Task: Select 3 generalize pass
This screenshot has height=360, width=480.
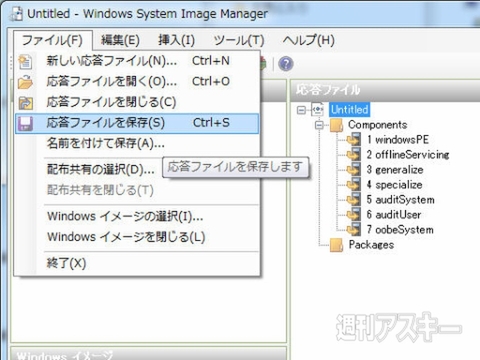Action: (395, 170)
